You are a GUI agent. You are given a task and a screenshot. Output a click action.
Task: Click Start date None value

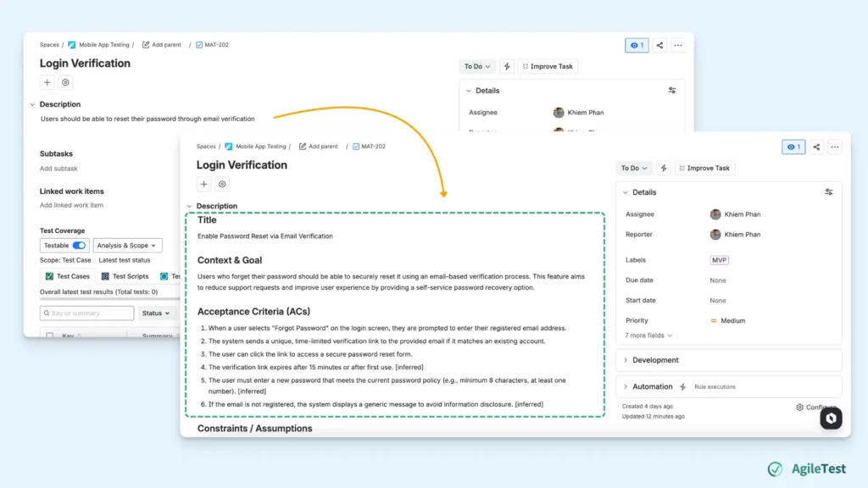pyautogui.click(x=718, y=301)
